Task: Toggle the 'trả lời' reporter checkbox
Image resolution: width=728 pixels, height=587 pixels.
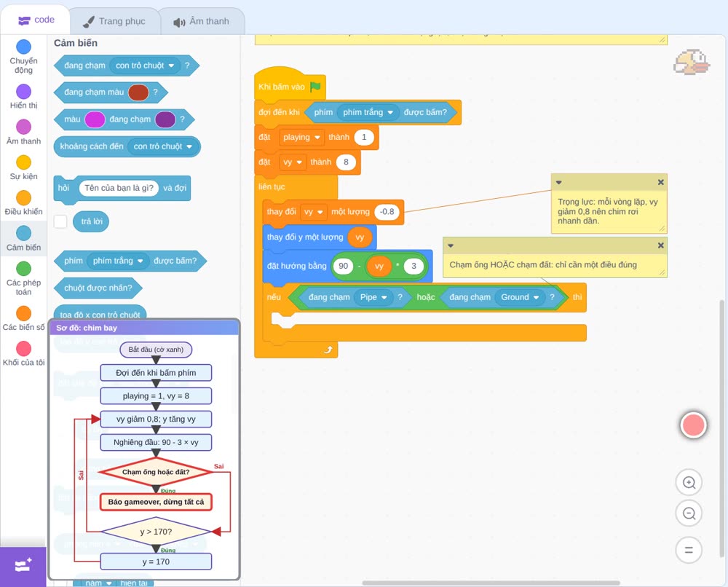Action: (60, 221)
